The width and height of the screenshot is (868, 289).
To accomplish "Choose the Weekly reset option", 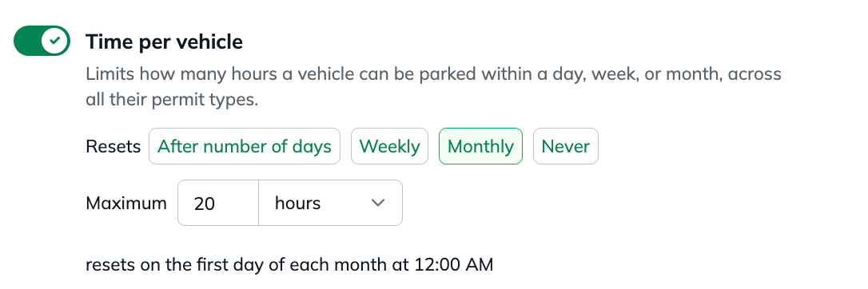I will (390, 146).
